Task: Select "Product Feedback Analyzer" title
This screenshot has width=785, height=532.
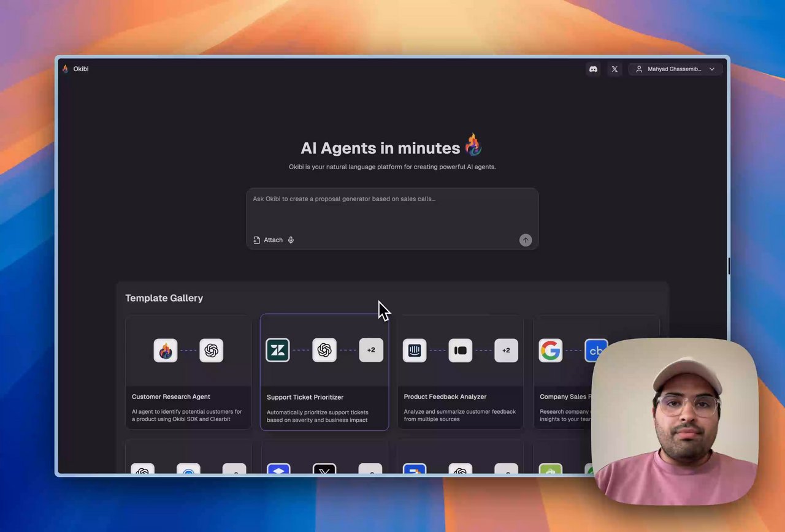Action: 445,397
